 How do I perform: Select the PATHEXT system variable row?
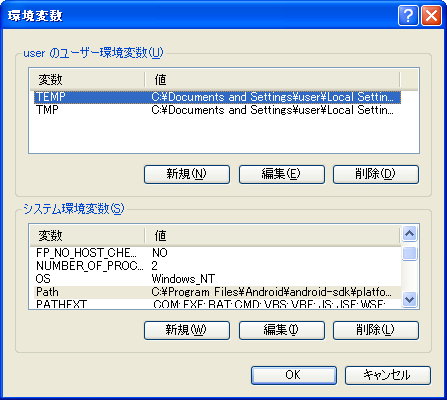(x=217, y=304)
